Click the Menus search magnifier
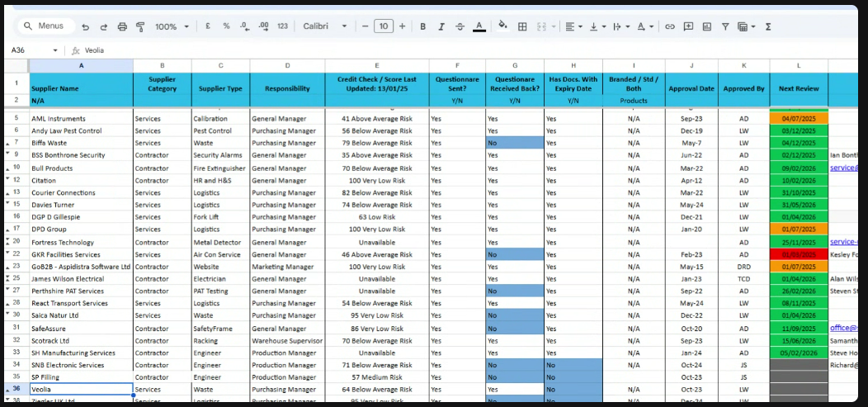 tap(28, 26)
